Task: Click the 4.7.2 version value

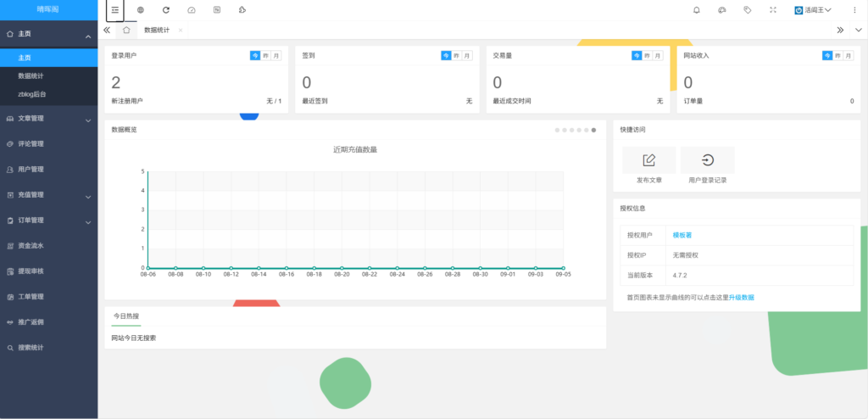Action: click(680, 275)
